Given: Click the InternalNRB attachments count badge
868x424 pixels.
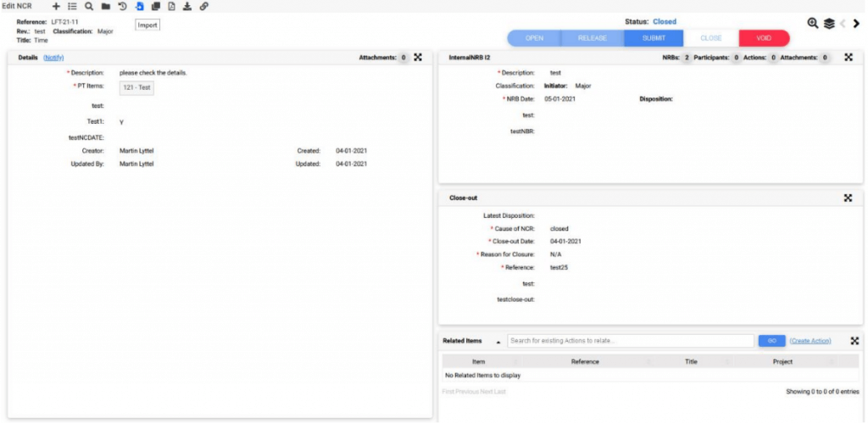Looking at the screenshot, I should click(825, 58).
